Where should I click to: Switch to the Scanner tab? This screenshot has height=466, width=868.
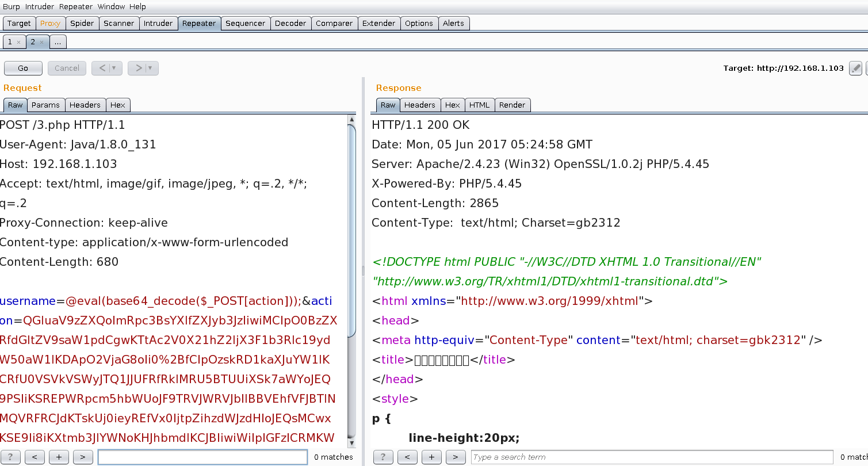click(x=118, y=24)
